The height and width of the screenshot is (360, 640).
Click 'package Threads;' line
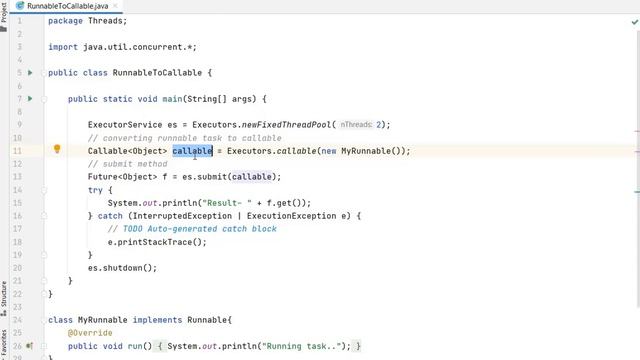click(x=88, y=21)
